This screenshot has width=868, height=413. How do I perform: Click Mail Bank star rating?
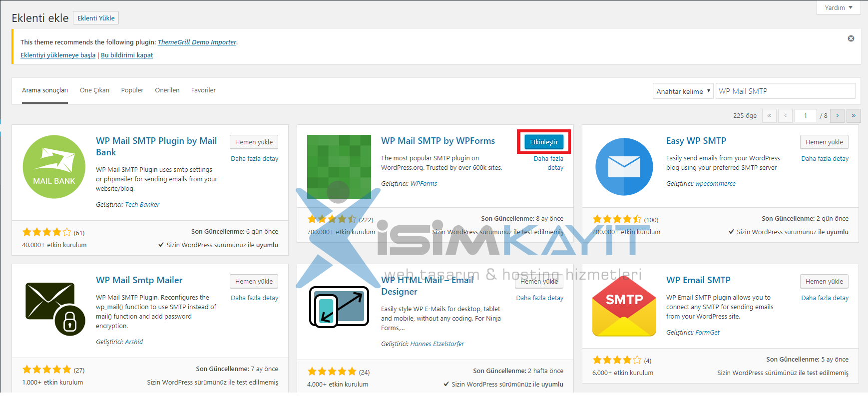click(x=47, y=232)
